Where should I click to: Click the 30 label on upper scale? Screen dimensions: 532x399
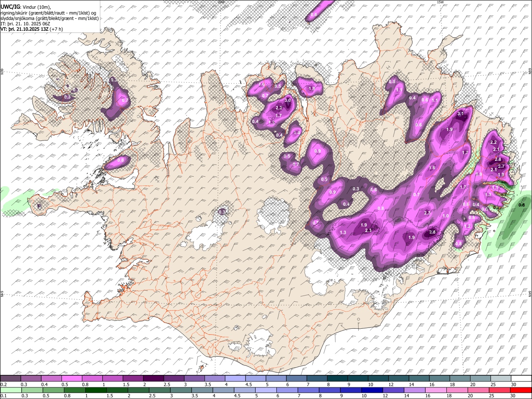[514, 384]
